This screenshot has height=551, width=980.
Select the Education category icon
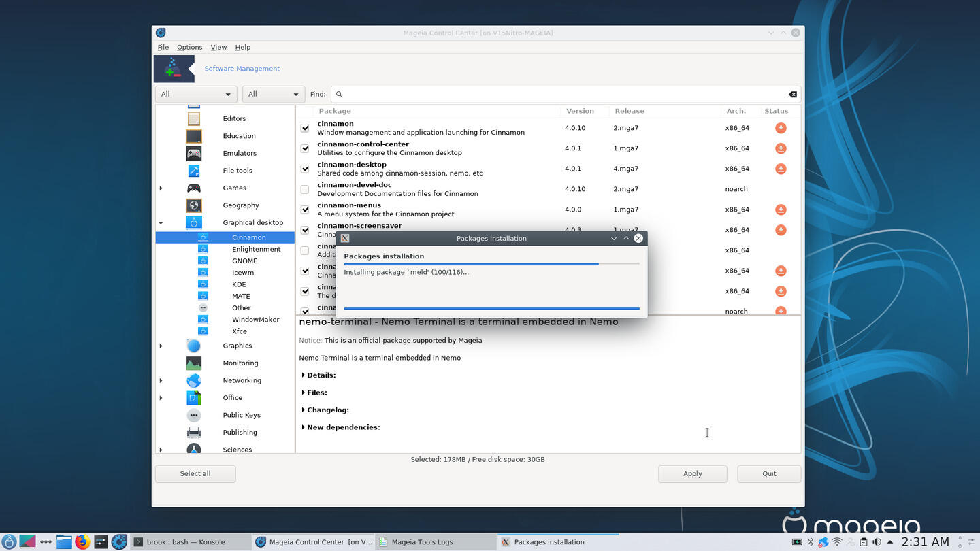pyautogui.click(x=194, y=136)
